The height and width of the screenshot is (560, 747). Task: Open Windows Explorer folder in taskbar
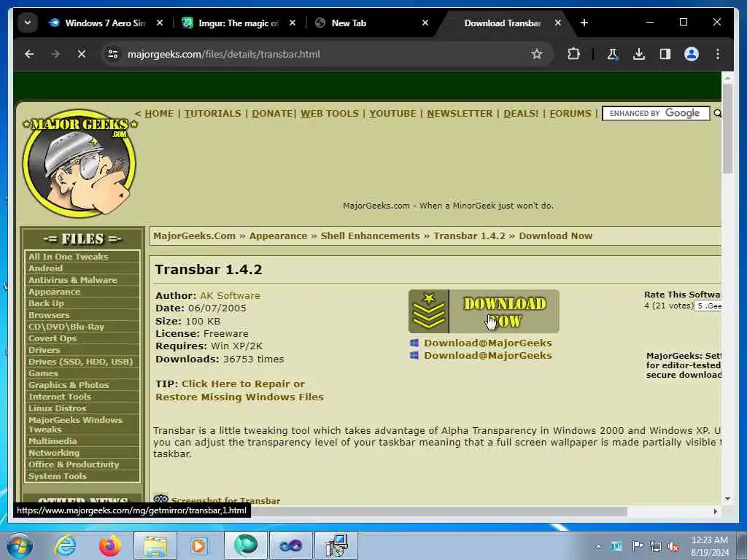(x=155, y=545)
